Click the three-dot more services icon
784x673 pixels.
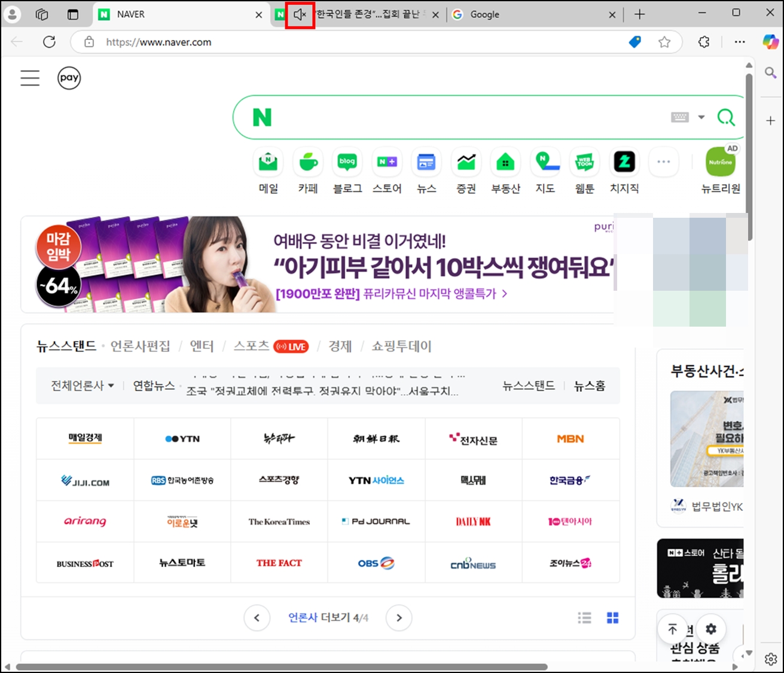click(664, 162)
